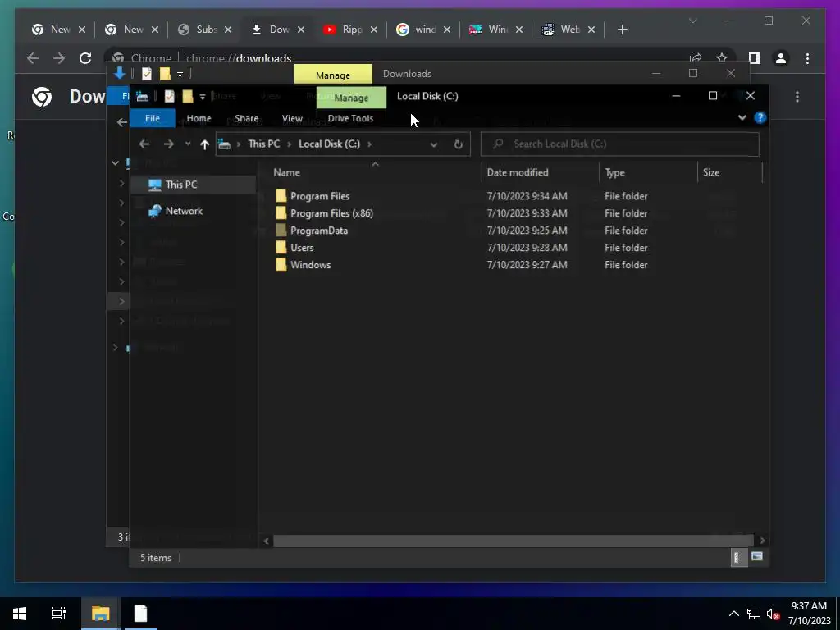840x630 pixels.
Task: Click green Manage tab in Local Disk window
Action: pyautogui.click(x=351, y=98)
